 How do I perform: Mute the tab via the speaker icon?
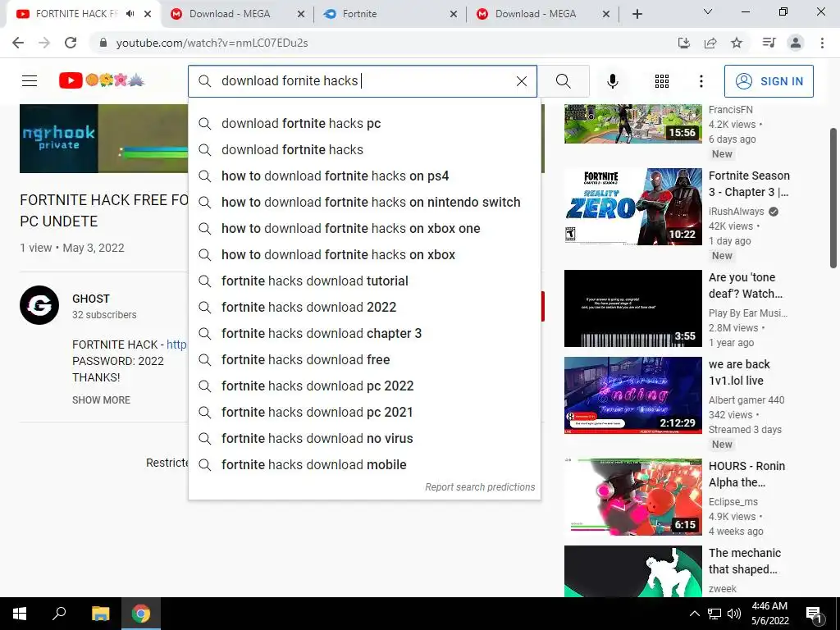click(130, 14)
